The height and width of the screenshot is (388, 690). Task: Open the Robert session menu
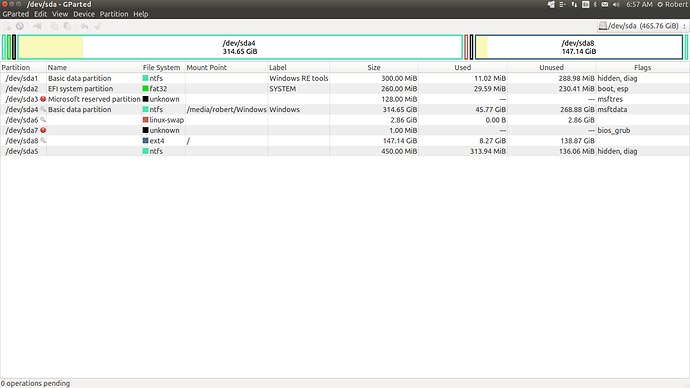point(672,4)
